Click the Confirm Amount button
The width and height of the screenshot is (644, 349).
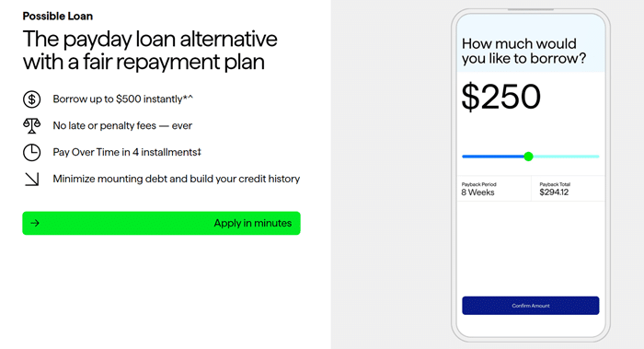pos(530,306)
